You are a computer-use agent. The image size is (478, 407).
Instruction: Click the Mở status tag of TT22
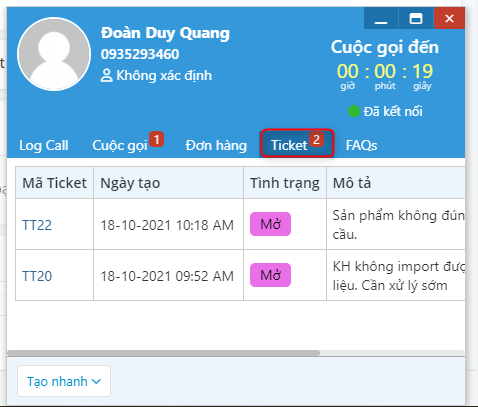[270, 224]
